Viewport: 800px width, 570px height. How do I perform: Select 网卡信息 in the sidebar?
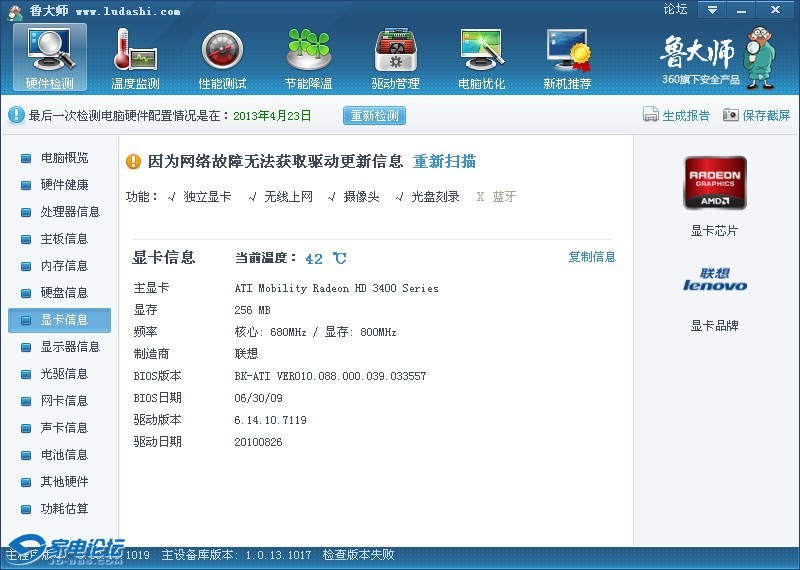pos(64,401)
